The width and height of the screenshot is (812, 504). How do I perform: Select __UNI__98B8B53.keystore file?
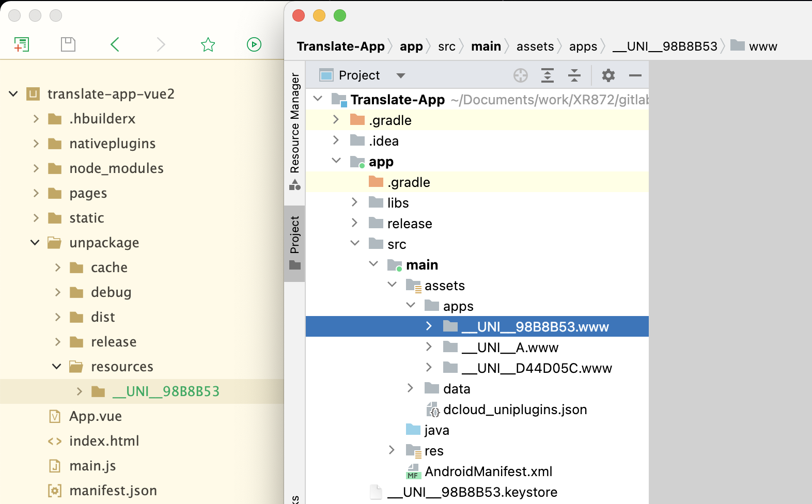tap(472, 492)
